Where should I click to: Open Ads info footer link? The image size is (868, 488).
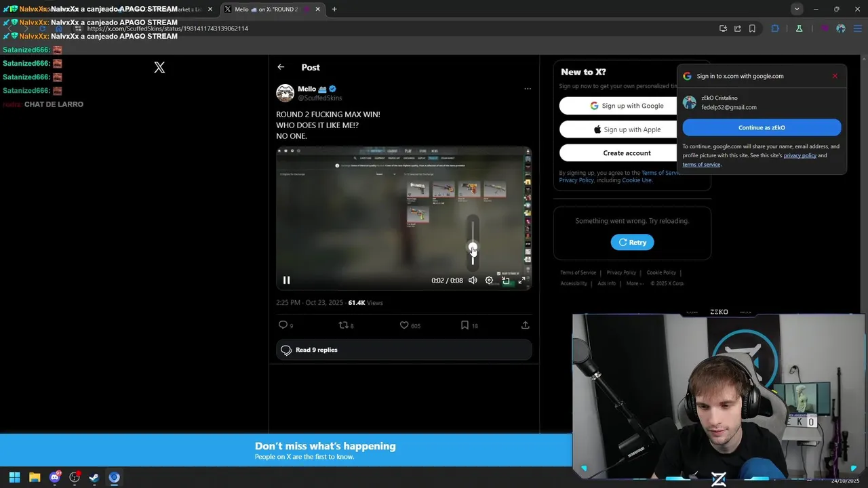[606, 283]
